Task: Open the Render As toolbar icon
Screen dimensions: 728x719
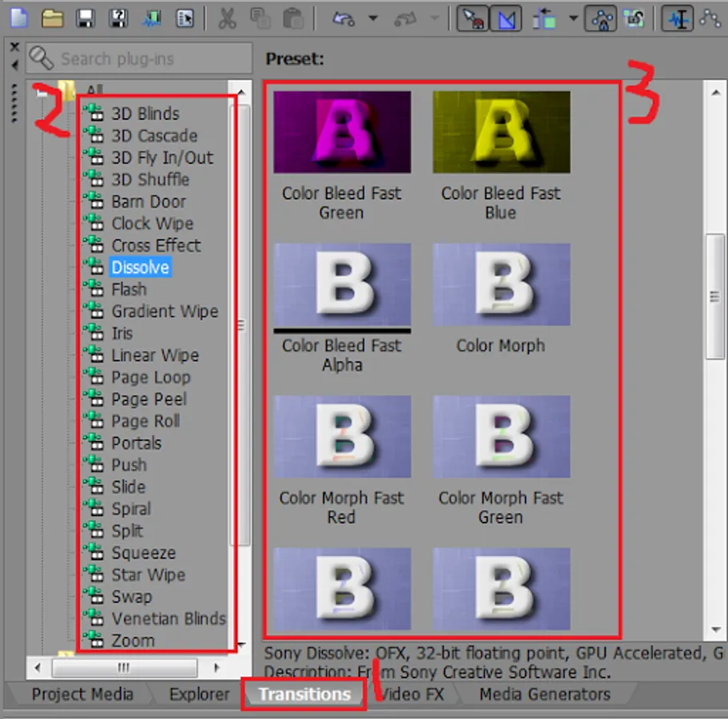Action: [x=151, y=18]
